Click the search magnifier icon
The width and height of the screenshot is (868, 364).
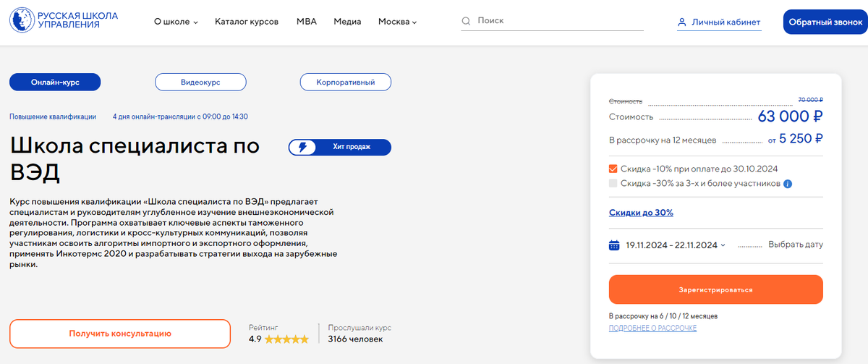click(467, 21)
